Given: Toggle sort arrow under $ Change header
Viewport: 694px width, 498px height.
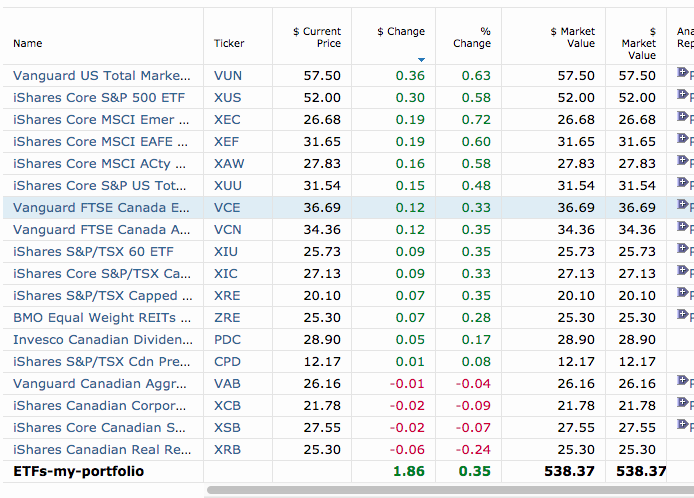Looking at the screenshot, I should click(421, 59).
